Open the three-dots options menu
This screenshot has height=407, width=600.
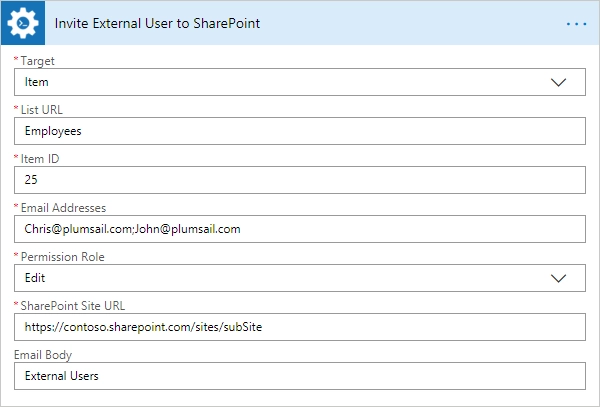(x=576, y=24)
